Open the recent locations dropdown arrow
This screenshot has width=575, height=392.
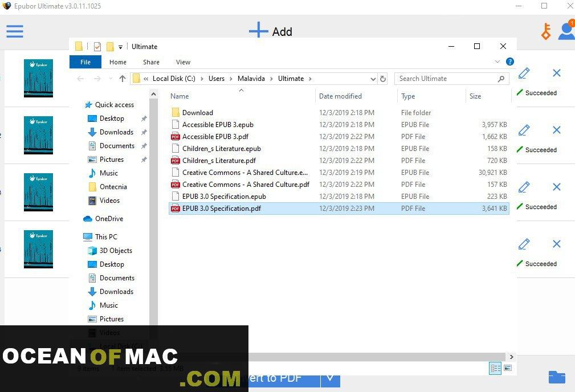tap(111, 79)
